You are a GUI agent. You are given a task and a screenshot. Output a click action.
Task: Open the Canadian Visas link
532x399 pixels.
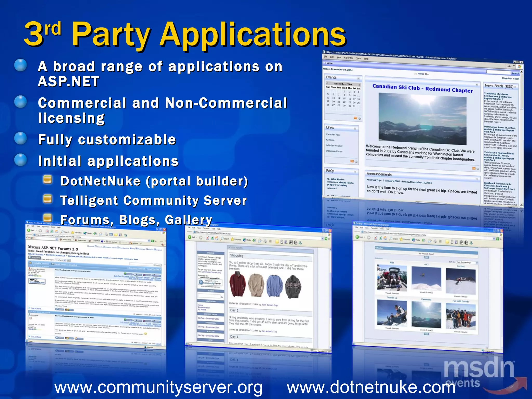coord(333,135)
